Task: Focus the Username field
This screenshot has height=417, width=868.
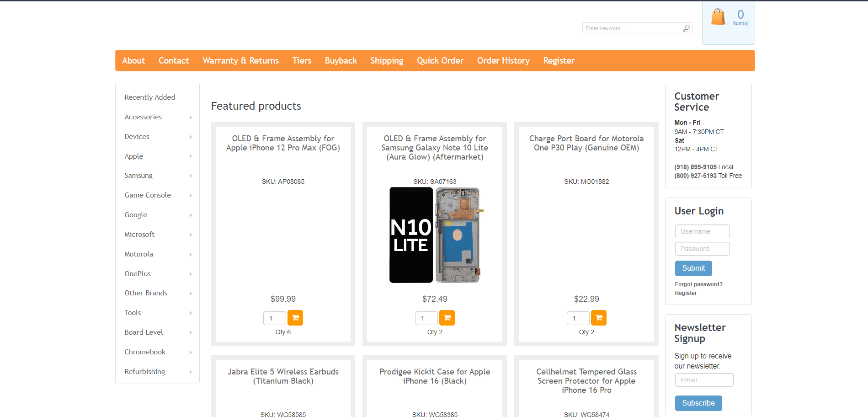Action: [x=702, y=231]
